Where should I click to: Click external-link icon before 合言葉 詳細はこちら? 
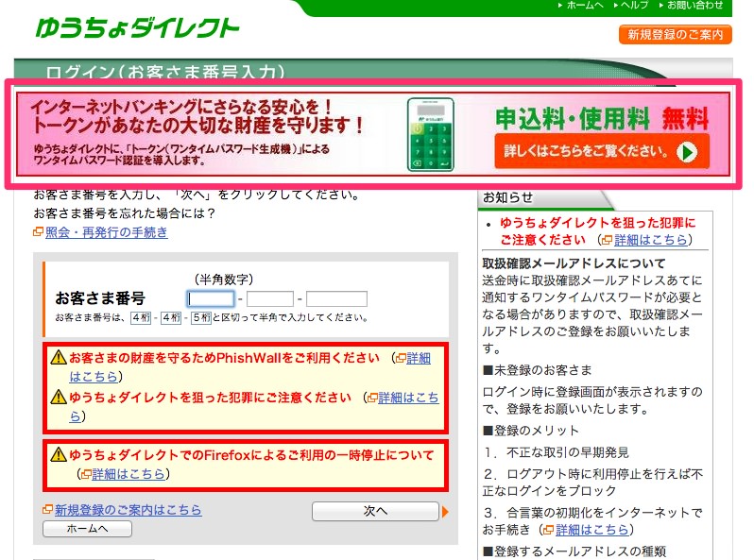pos(548,530)
